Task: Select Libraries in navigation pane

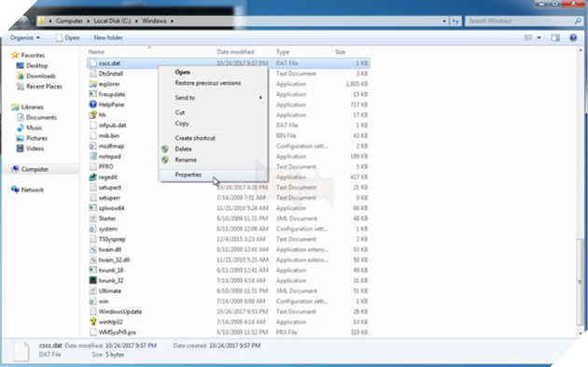Action: [x=32, y=107]
